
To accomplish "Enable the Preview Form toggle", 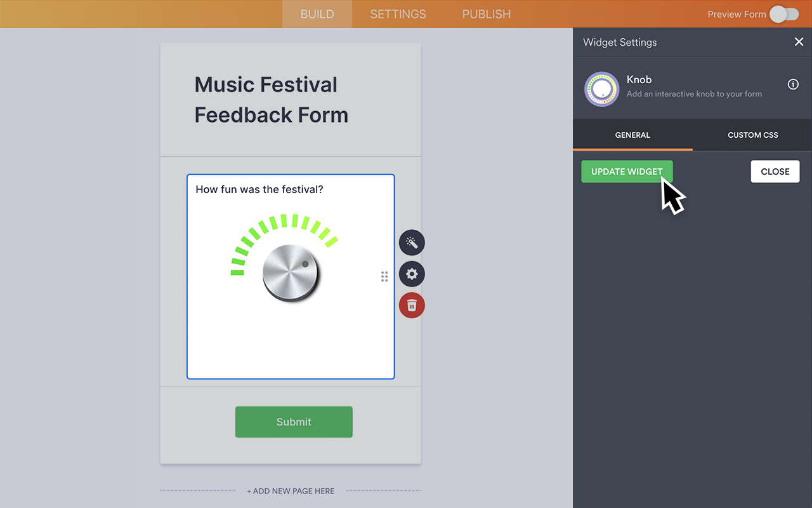I will [x=783, y=14].
